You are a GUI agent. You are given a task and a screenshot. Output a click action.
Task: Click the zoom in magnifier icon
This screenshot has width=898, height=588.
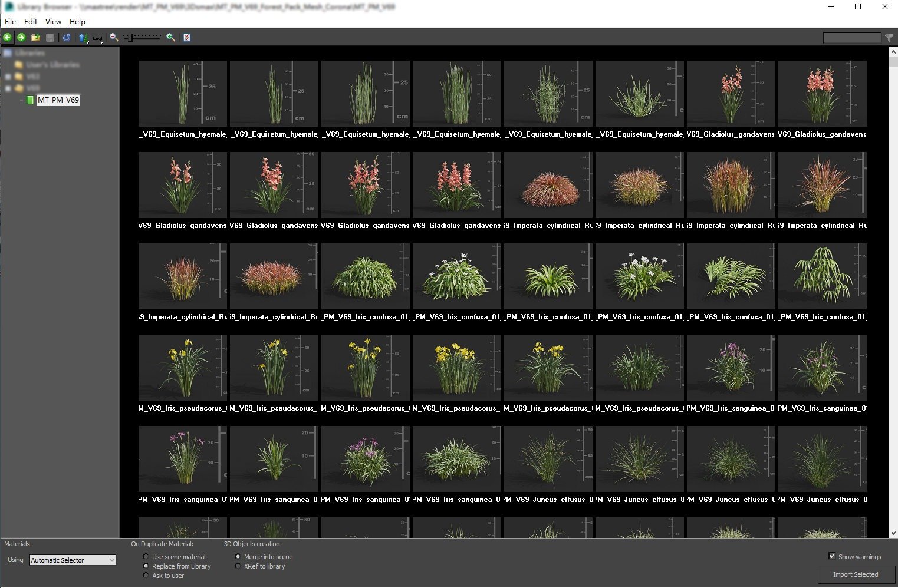170,37
